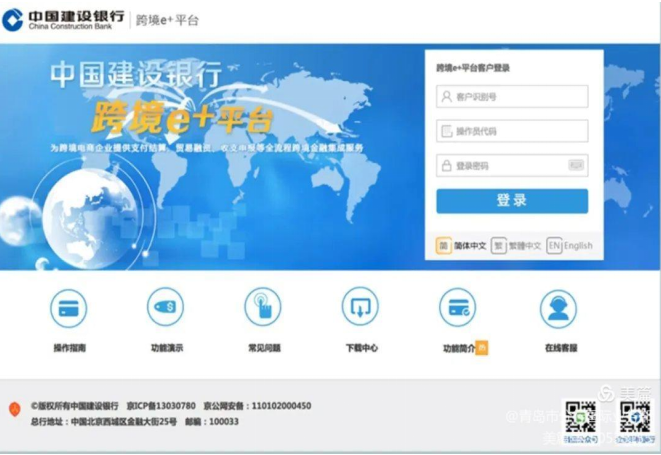The width and height of the screenshot is (661, 455).
Task: Click the user icon in 客户识别号 field
Action: pyautogui.click(x=446, y=97)
